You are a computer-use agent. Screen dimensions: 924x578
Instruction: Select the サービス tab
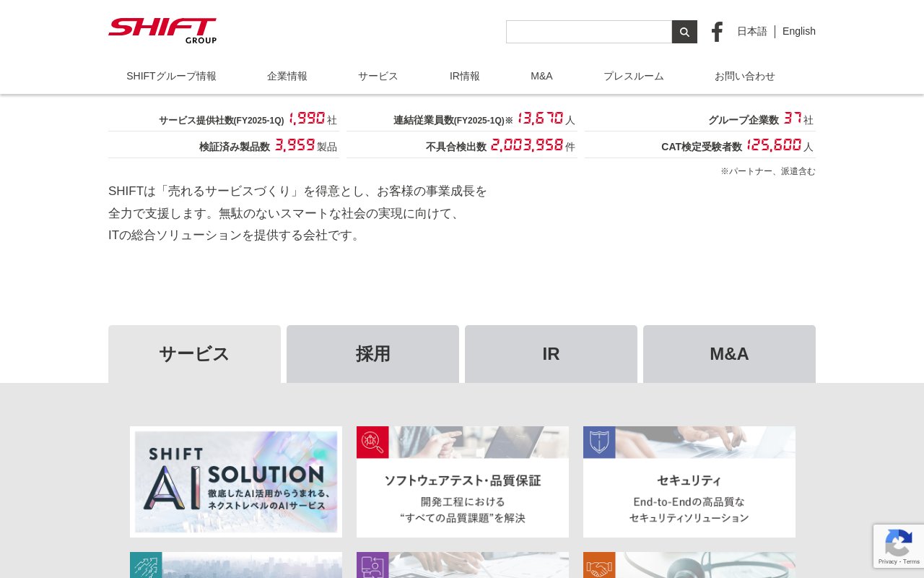coord(194,354)
